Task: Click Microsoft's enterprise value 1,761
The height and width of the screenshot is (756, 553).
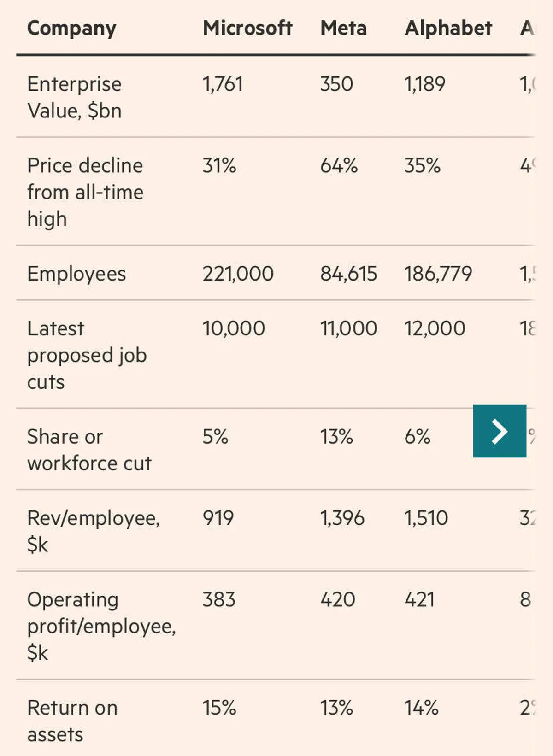Action: point(223,84)
